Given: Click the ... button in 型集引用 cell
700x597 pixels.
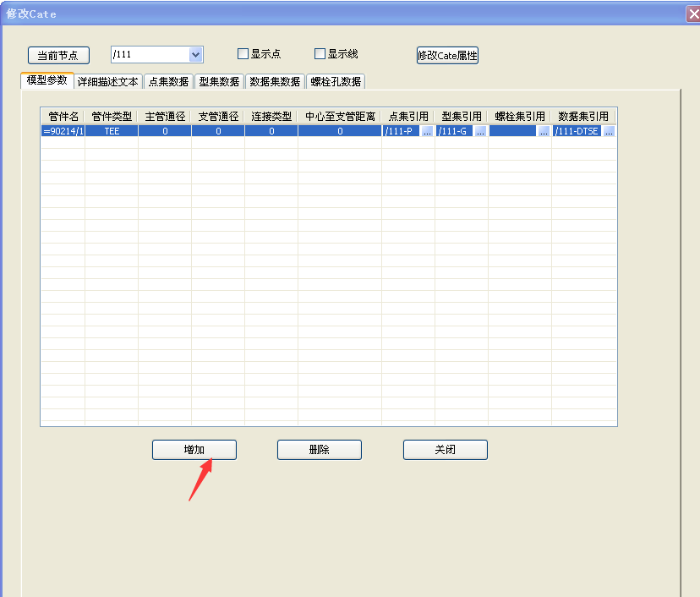Looking at the screenshot, I should click(x=480, y=131).
